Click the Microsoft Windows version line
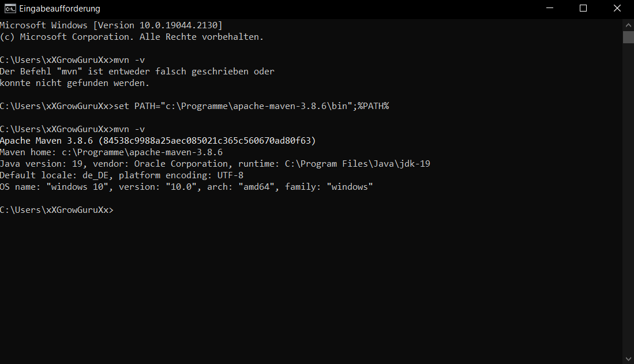 click(x=111, y=25)
